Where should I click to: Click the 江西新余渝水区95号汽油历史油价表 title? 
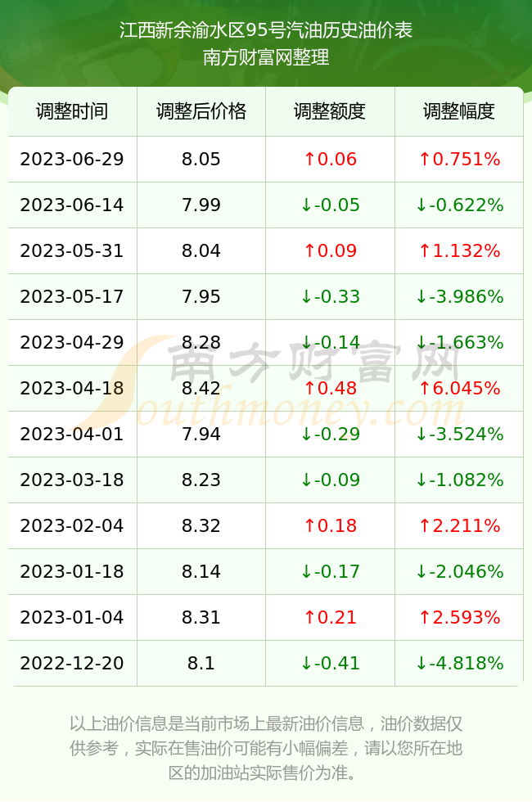point(266,30)
